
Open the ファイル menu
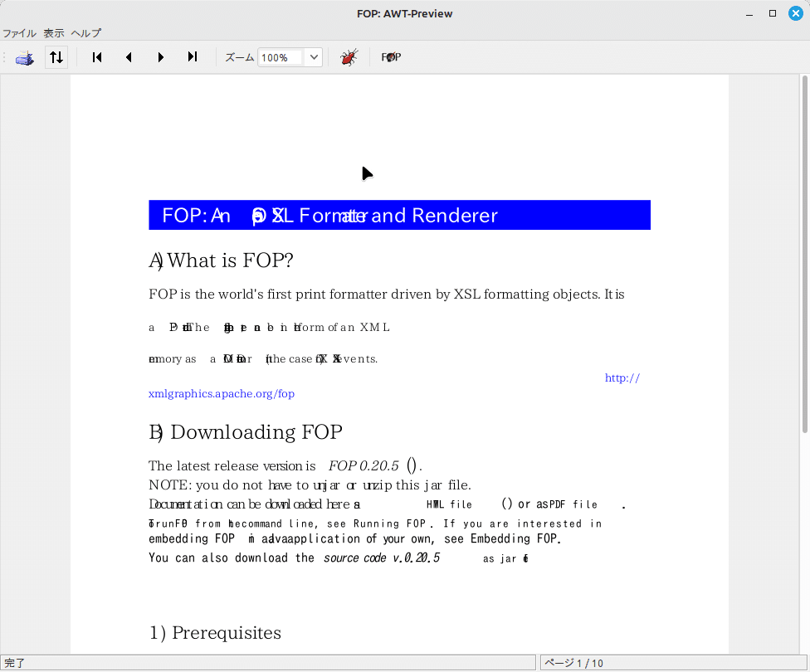(x=19, y=33)
